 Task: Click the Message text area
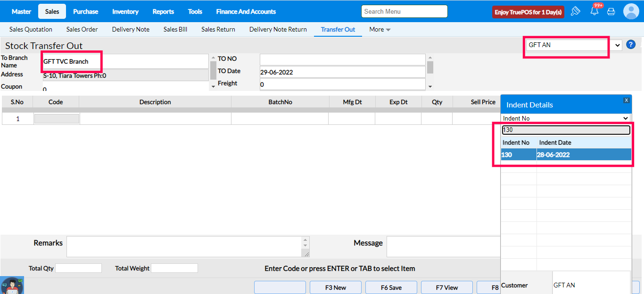click(443, 247)
